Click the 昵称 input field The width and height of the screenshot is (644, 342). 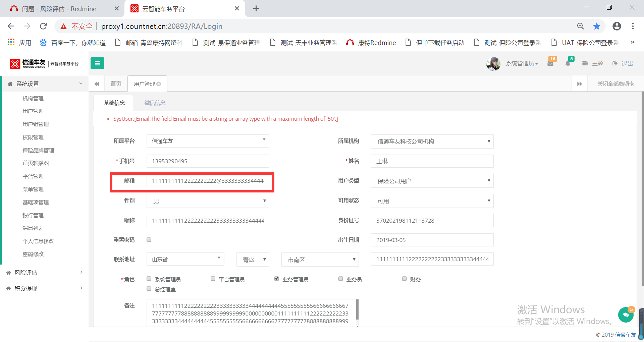(x=208, y=220)
